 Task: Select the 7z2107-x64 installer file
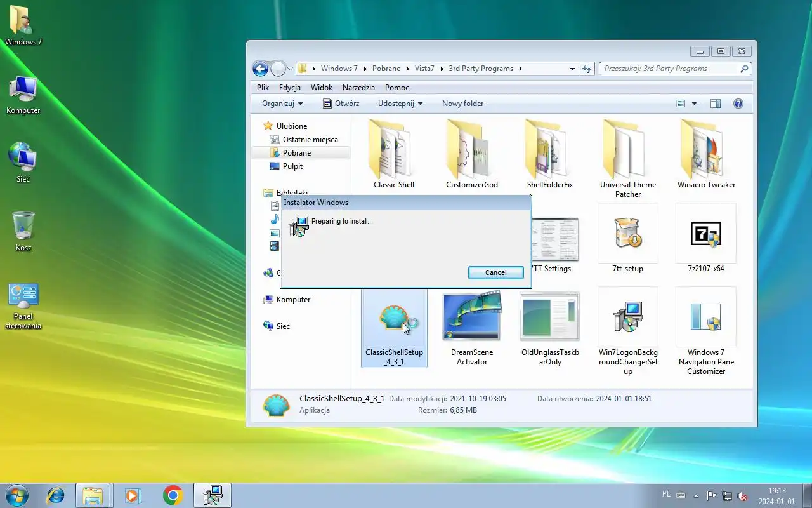coord(706,239)
